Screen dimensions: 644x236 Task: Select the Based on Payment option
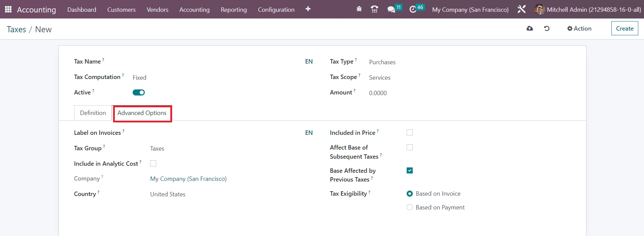(409, 207)
